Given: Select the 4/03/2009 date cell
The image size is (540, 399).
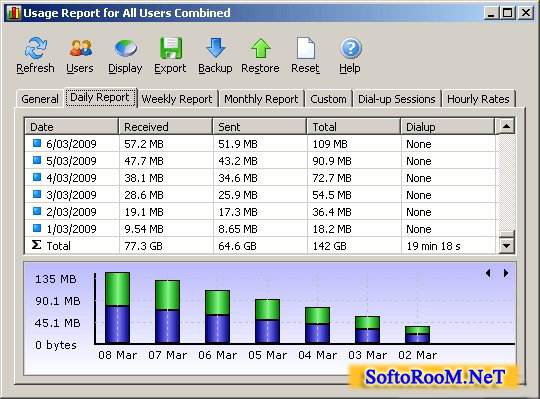Looking at the screenshot, I should point(71,178).
